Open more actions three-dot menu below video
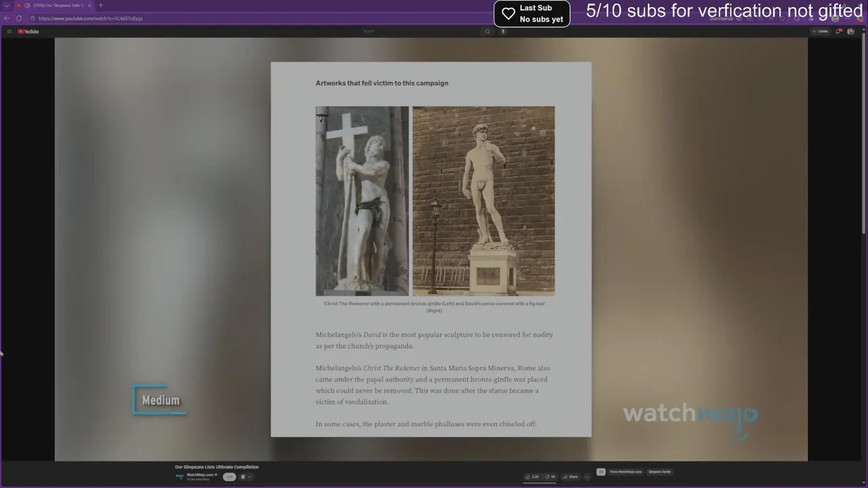This screenshot has height=488, width=868. point(587,476)
